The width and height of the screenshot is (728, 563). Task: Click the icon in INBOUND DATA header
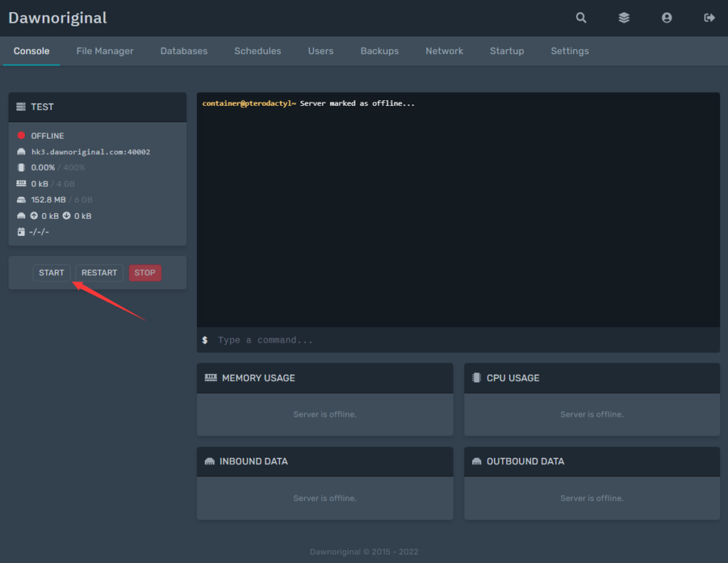click(x=210, y=461)
